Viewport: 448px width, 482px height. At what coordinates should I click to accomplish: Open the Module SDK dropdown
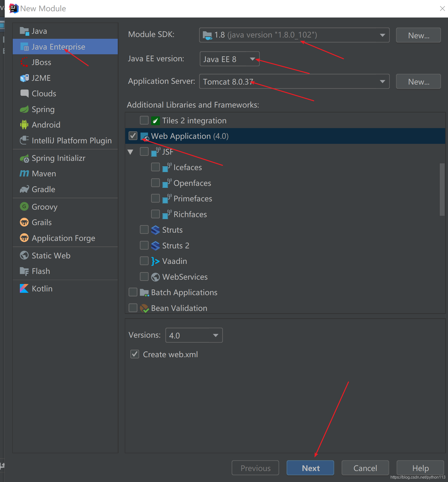[294, 35]
